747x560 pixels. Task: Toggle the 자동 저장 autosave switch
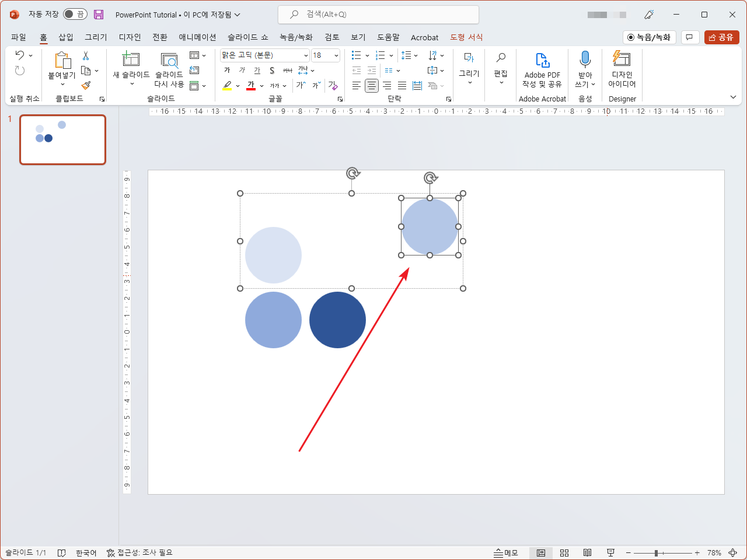click(75, 14)
